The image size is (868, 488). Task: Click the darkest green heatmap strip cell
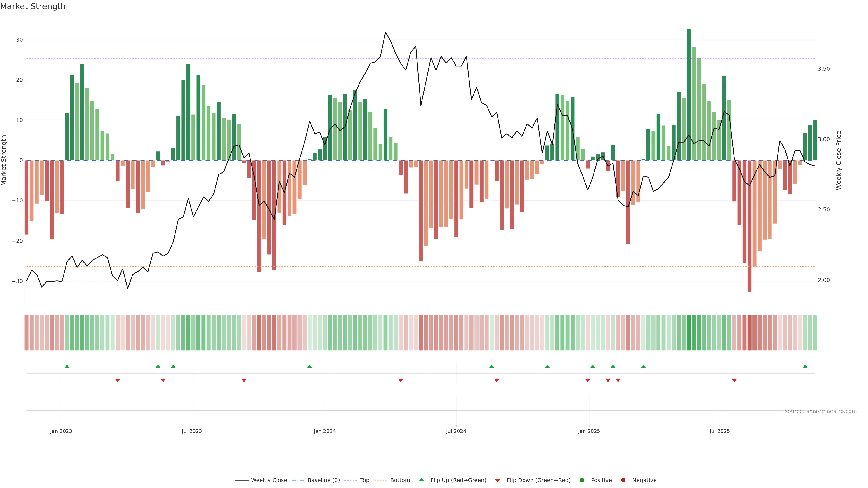point(689,333)
